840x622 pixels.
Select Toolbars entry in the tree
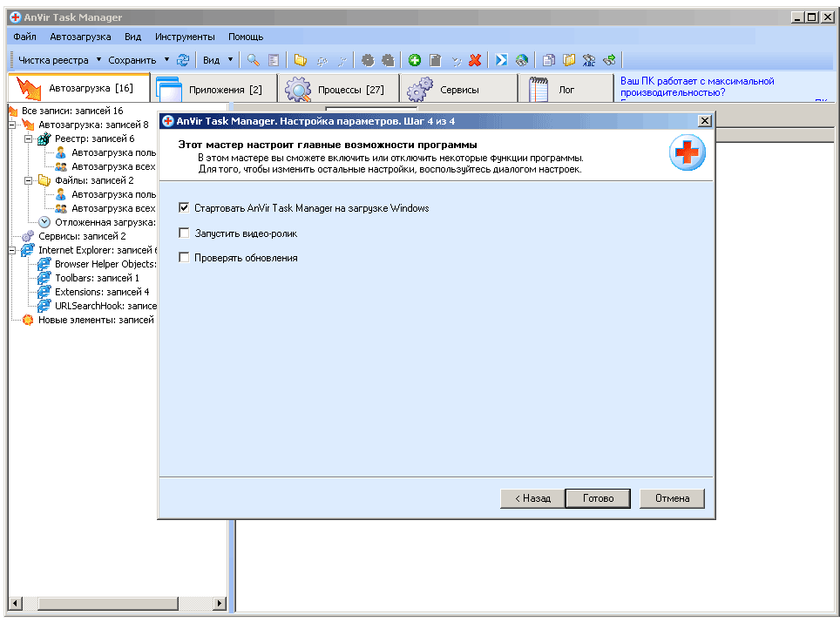click(96, 278)
